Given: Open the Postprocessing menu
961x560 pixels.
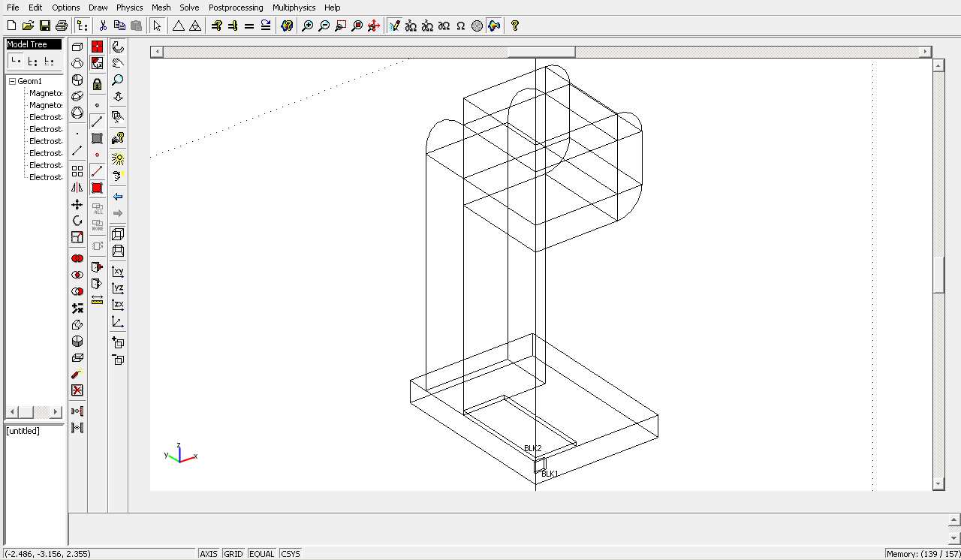Looking at the screenshot, I should point(236,8).
